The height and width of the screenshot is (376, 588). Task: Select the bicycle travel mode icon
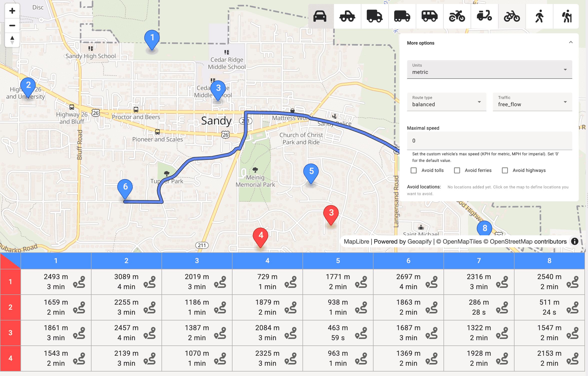click(511, 17)
